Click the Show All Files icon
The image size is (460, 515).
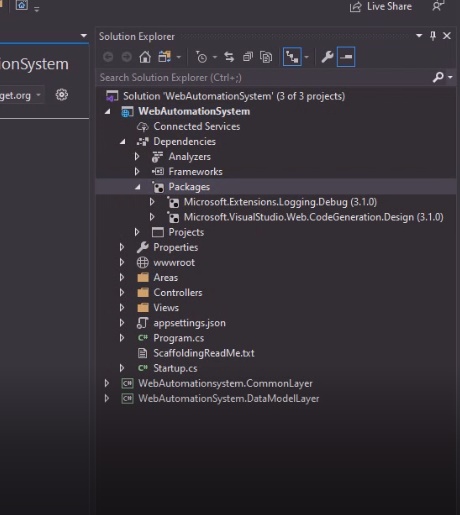click(266, 57)
